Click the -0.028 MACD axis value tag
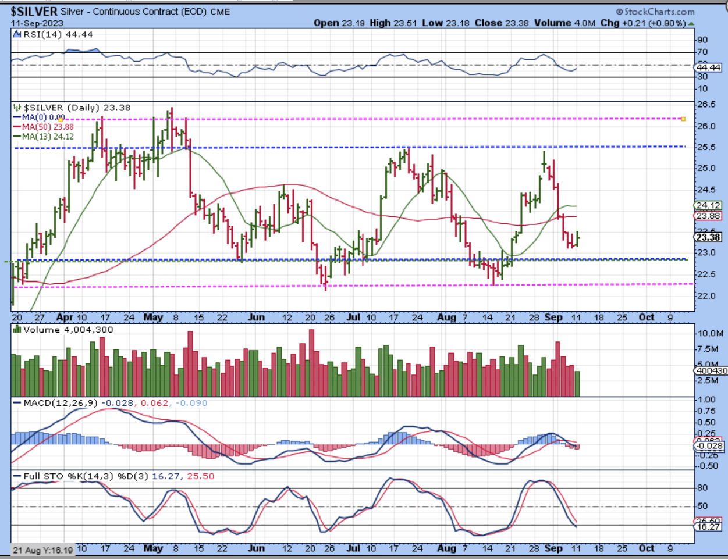 [x=709, y=446]
